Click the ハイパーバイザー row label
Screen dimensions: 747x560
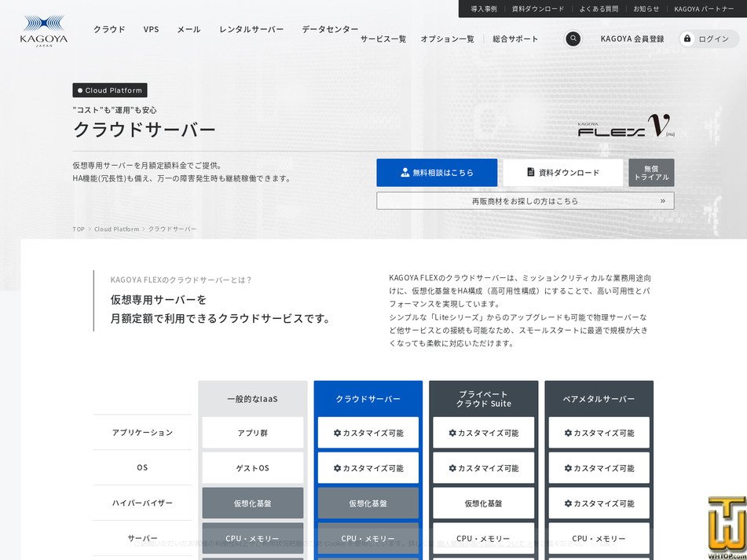pos(142,503)
